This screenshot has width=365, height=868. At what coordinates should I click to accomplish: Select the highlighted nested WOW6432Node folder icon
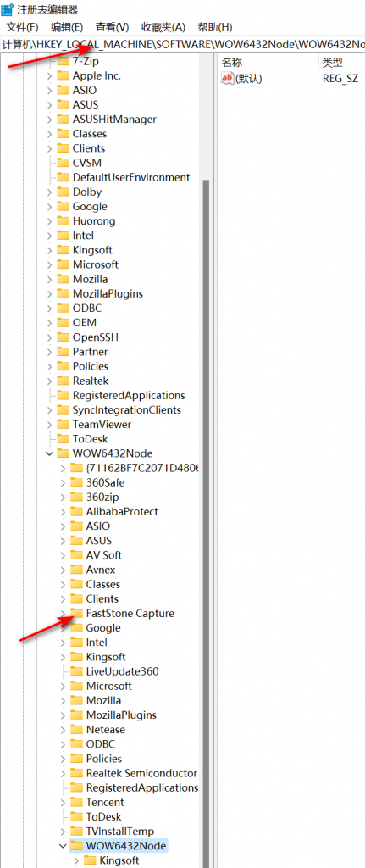tap(76, 846)
